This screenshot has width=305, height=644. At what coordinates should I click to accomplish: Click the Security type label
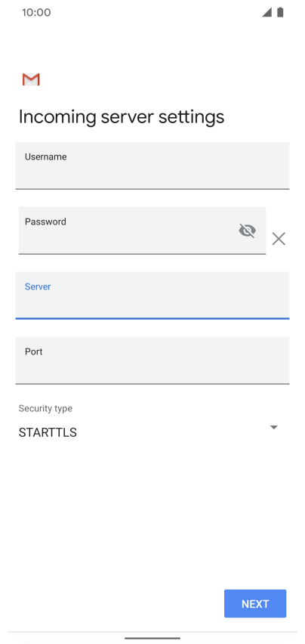point(45,408)
